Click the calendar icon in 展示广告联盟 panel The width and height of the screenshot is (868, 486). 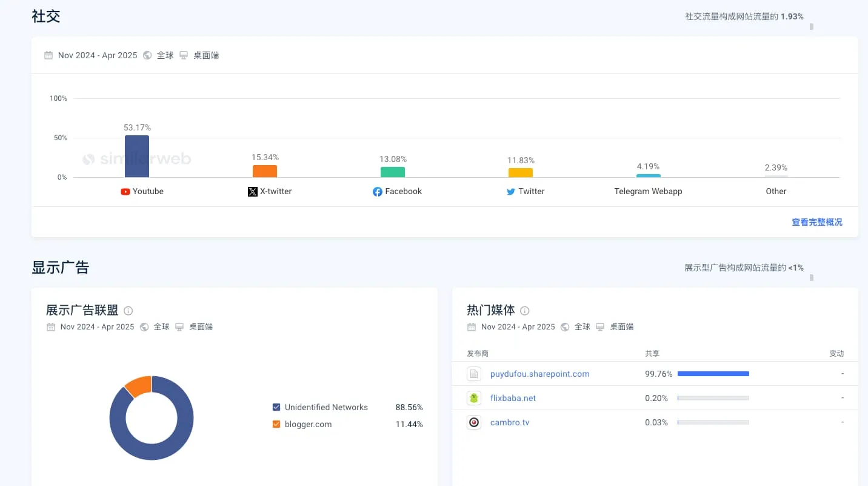coord(51,327)
